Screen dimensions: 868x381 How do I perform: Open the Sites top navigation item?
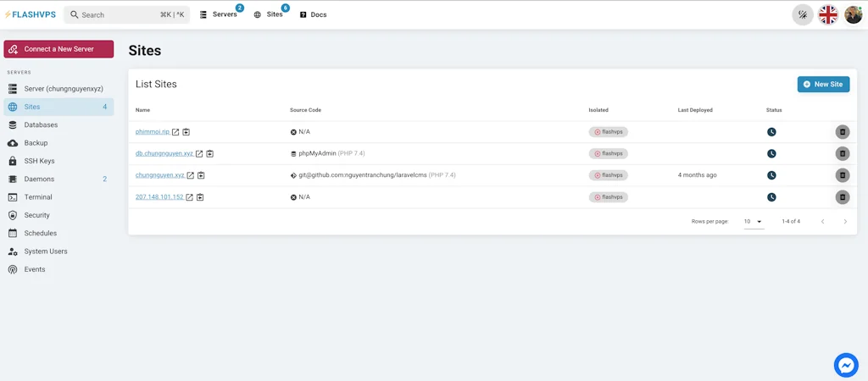(270, 14)
